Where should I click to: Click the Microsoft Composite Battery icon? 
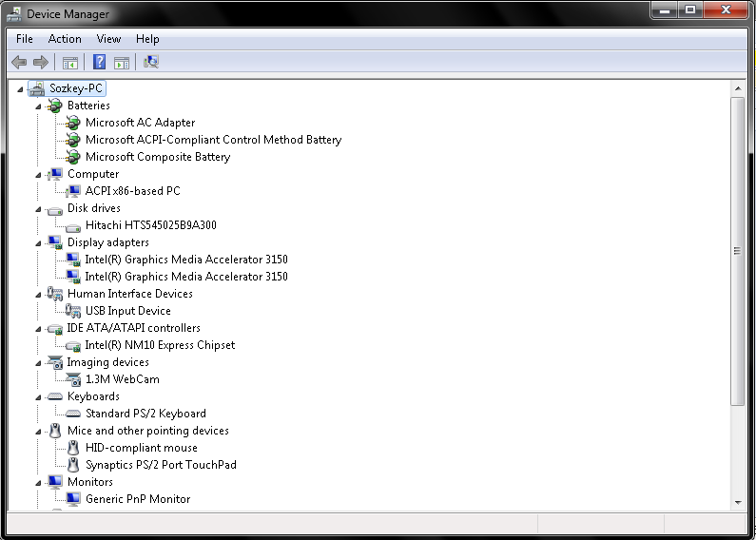point(73,157)
